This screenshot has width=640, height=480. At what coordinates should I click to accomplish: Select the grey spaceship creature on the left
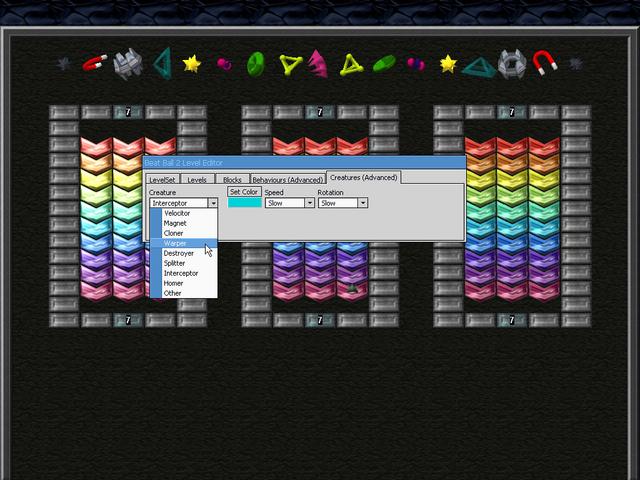[128, 64]
